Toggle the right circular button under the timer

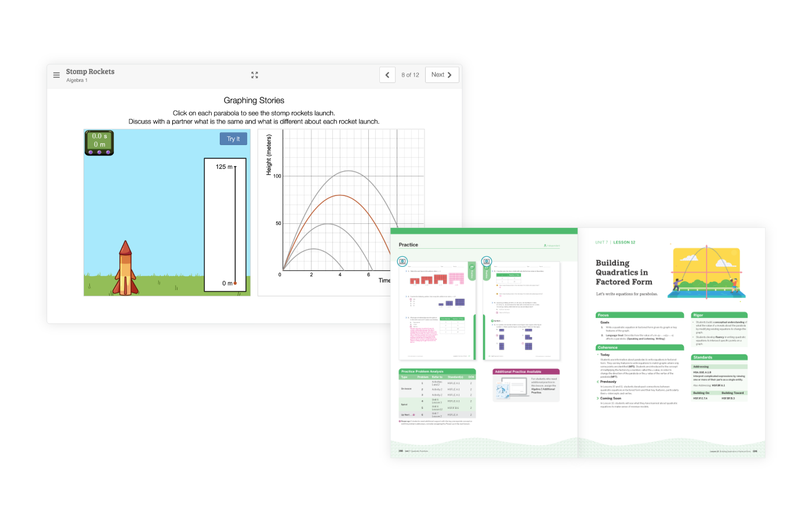click(107, 151)
